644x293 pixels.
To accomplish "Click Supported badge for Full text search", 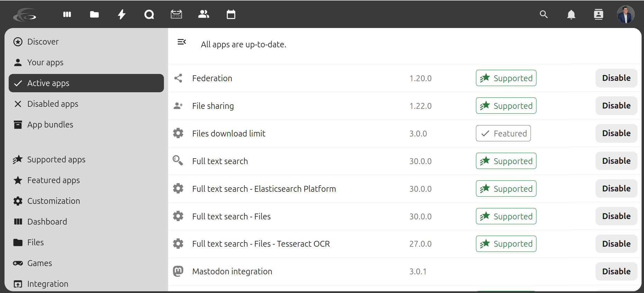I will pos(506,161).
